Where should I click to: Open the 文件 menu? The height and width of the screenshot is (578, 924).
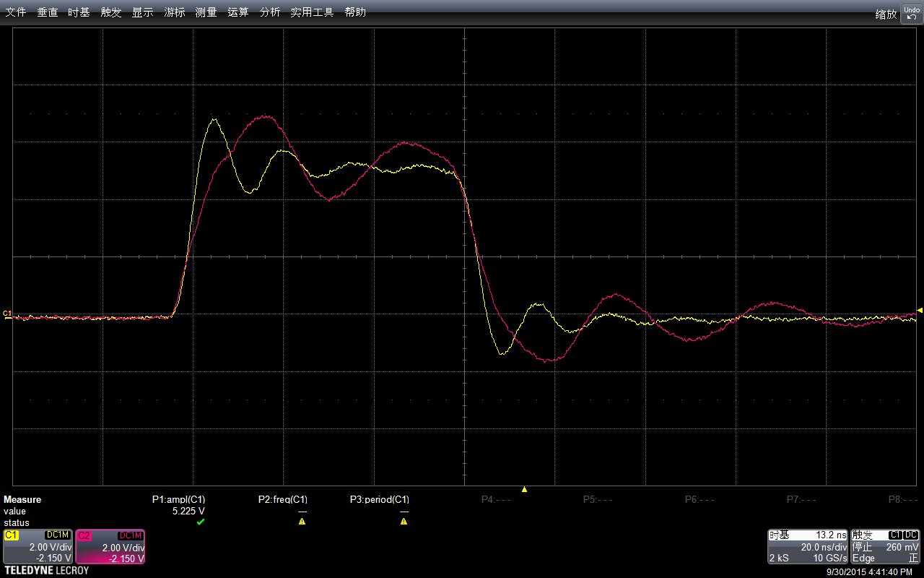(16, 12)
